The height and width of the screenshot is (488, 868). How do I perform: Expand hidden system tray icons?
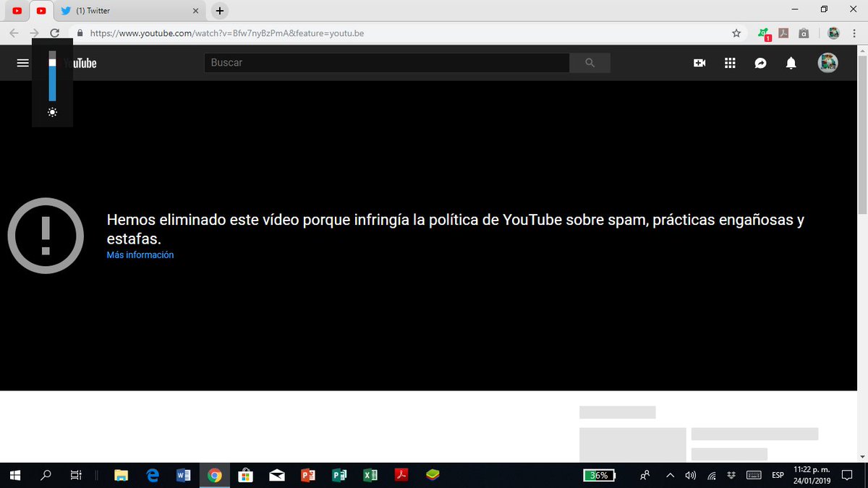click(670, 475)
